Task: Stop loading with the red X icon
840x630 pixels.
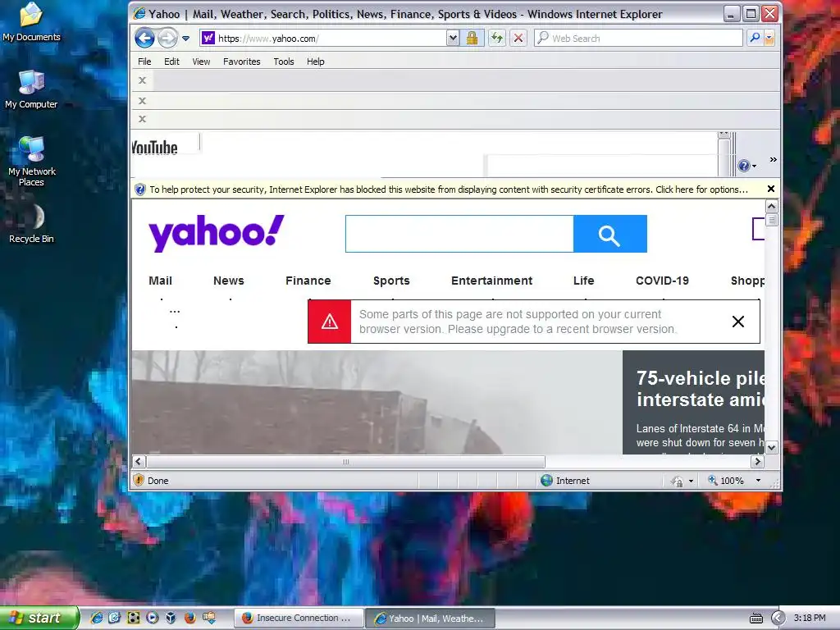Action: pyautogui.click(x=518, y=38)
